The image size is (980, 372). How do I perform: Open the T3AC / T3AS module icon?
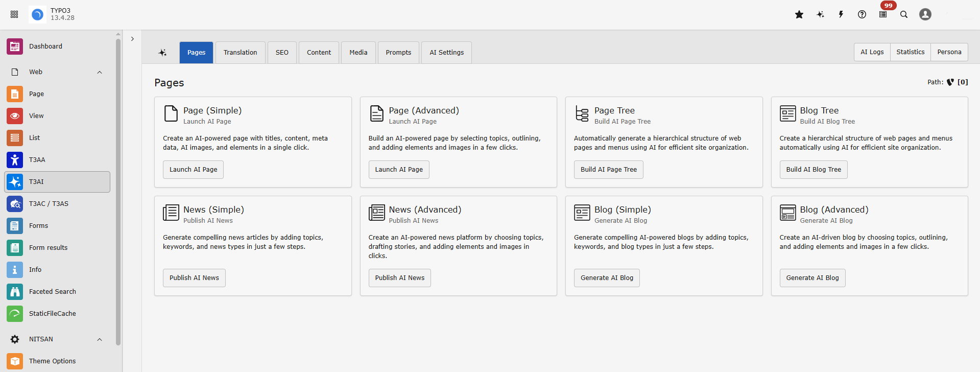[15, 204]
